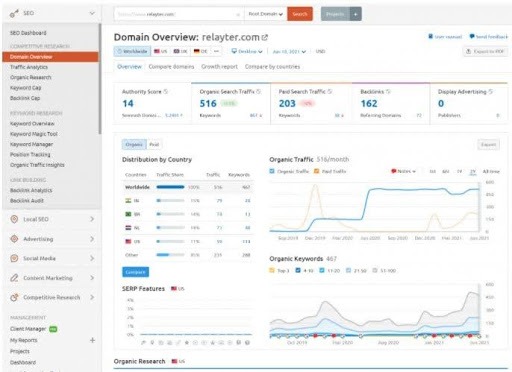Expand the Advertising section arrow
Image resolution: width=512 pixels, height=372 pixels.
[92, 239]
